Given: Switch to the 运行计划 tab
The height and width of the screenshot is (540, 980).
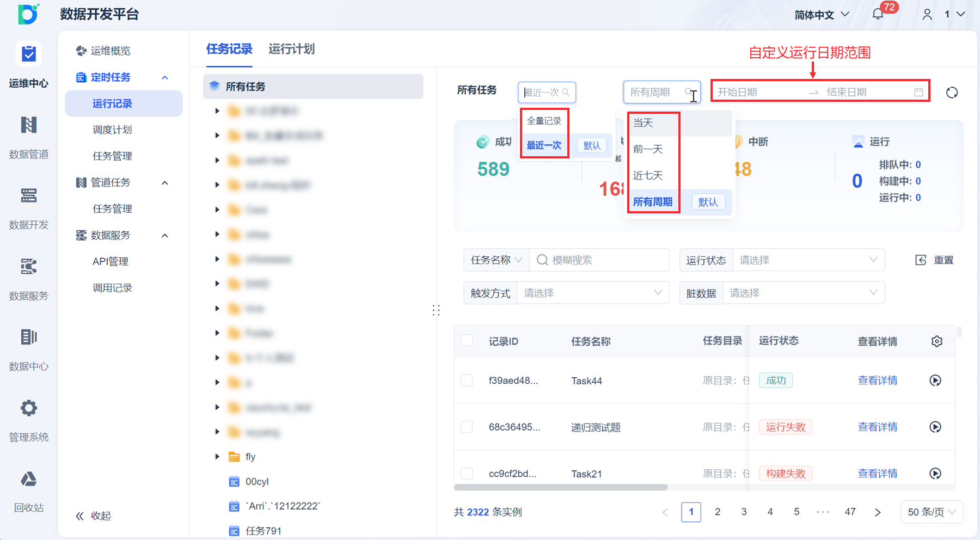Looking at the screenshot, I should [292, 49].
